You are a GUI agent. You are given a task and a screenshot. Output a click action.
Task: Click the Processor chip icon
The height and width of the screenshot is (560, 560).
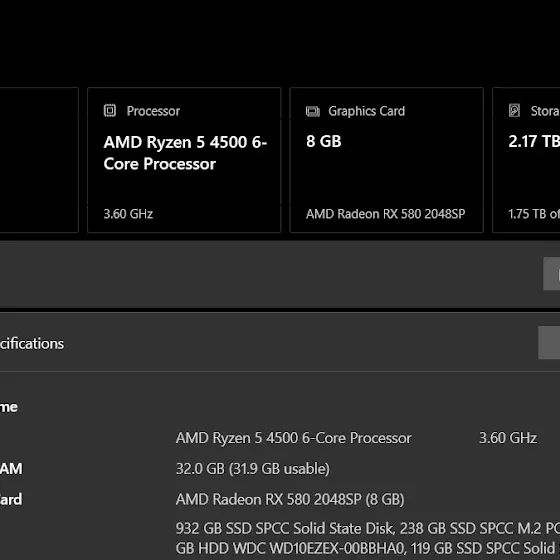(110, 110)
